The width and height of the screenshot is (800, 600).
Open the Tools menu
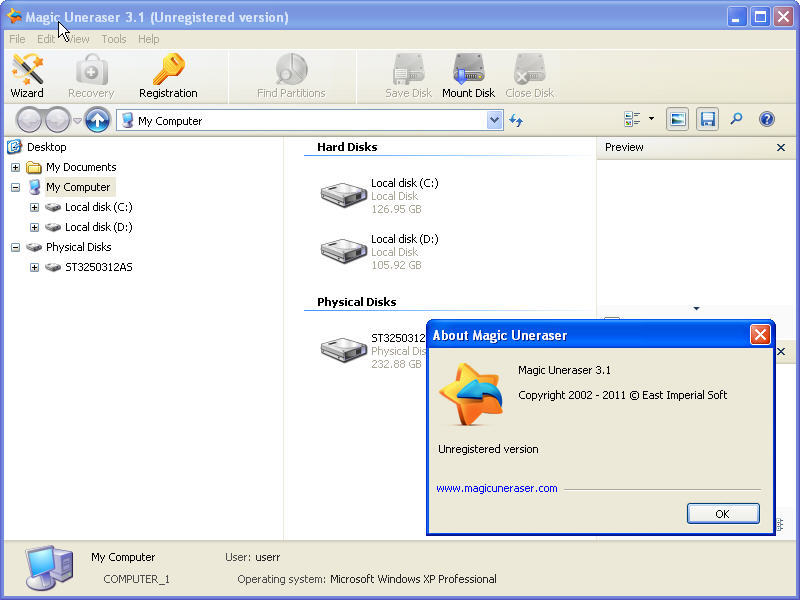(113, 39)
